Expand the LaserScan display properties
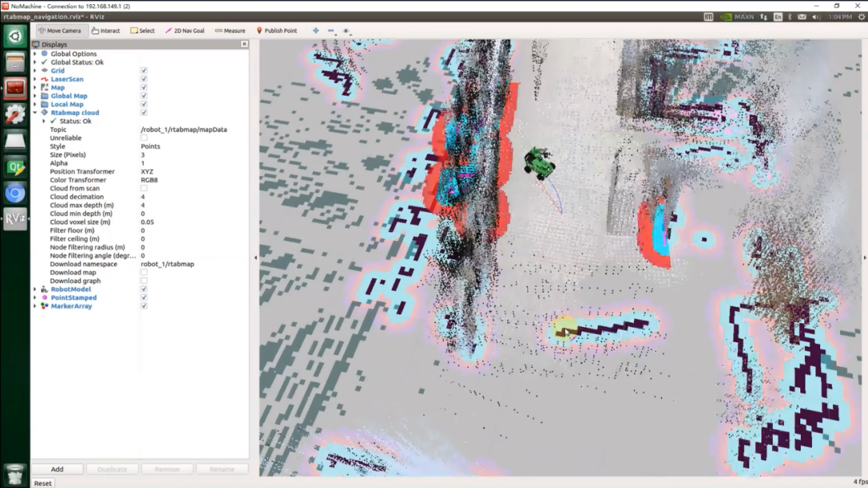The image size is (868, 488). 35,79
